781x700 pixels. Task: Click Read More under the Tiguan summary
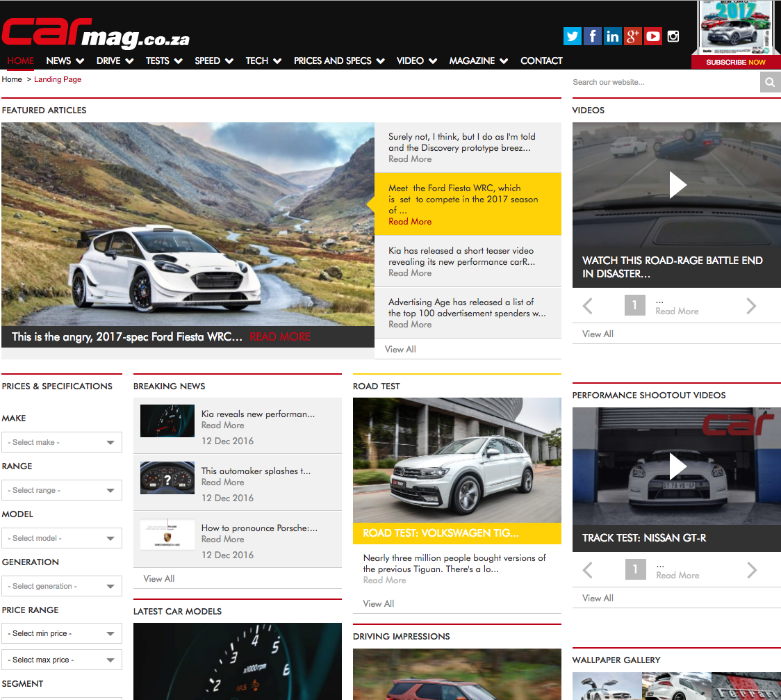click(x=384, y=580)
